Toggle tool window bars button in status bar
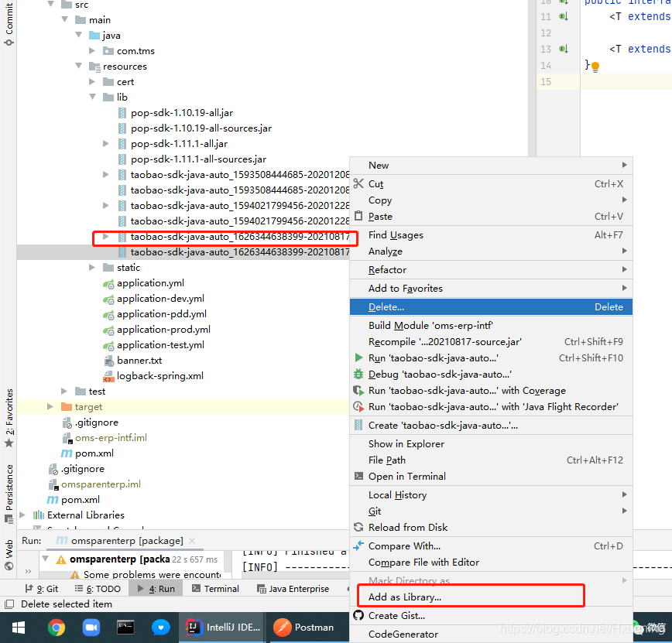Viewport: 672px width, 643px height. pyautogui.click(x=9, y=604)
